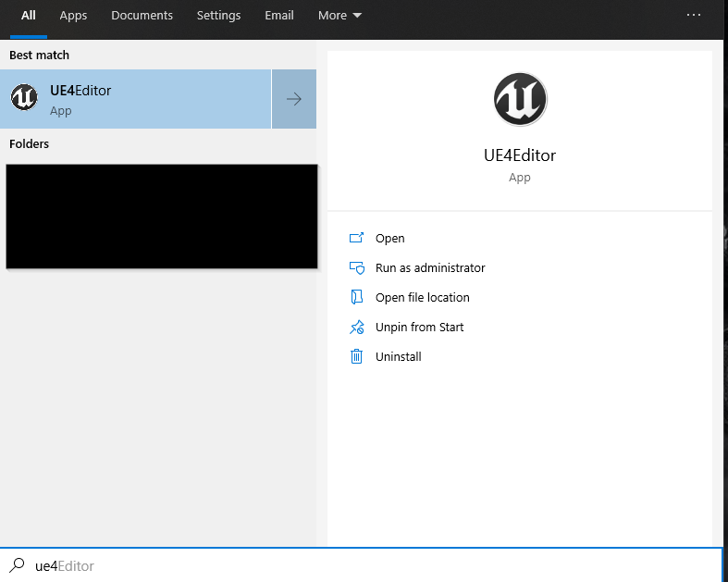Viewport: 728px width, 582px height.
Task: Click the Run as administrator shield icon
Action: point(356,268)
